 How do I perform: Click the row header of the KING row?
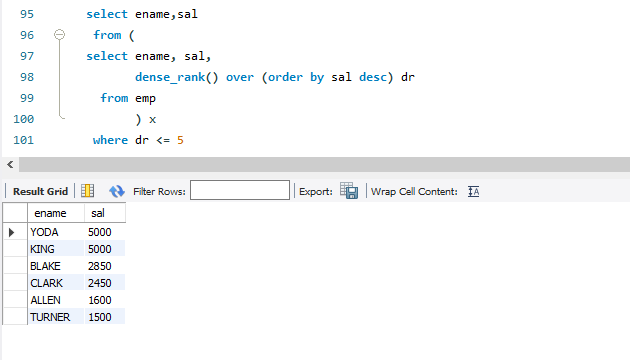tap(15, 249)
